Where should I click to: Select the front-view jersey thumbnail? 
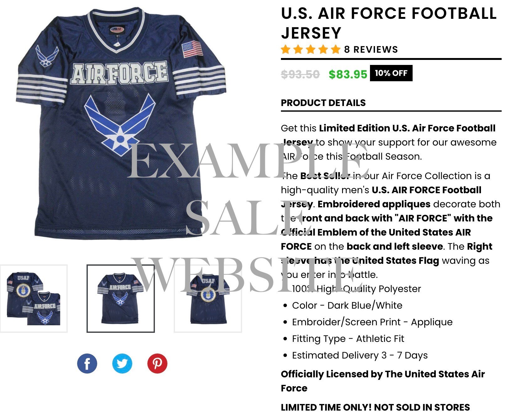[121, 298]
